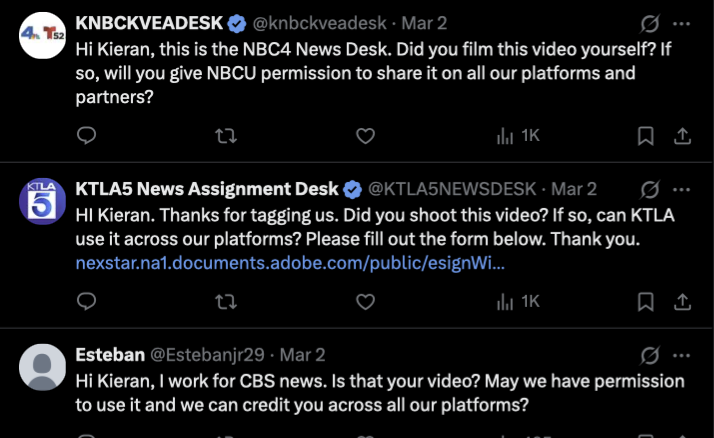Click Grok icon on KTLA5 tweet
This screenshot has width=714, height=438.
coord(649,189)
